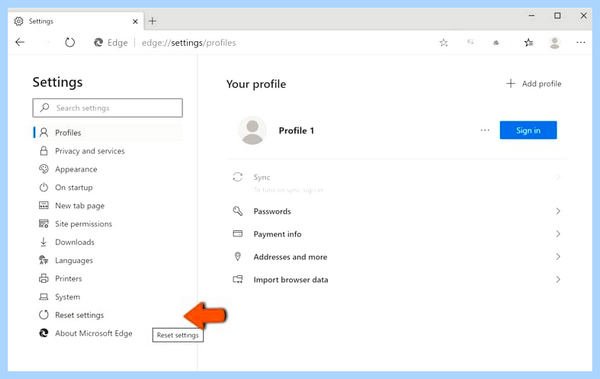Open New tab page settings
The width and height of the screenshot is (600, 379).
(79, 206)
